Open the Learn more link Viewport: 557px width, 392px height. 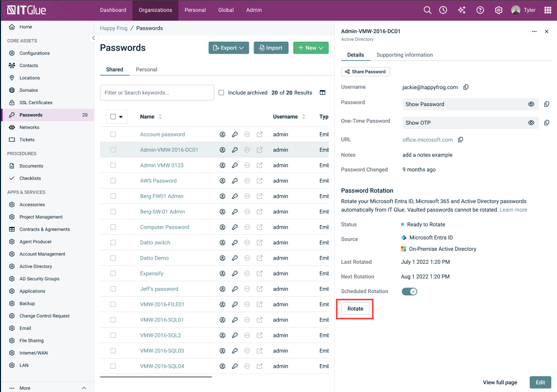click(513, 210)
